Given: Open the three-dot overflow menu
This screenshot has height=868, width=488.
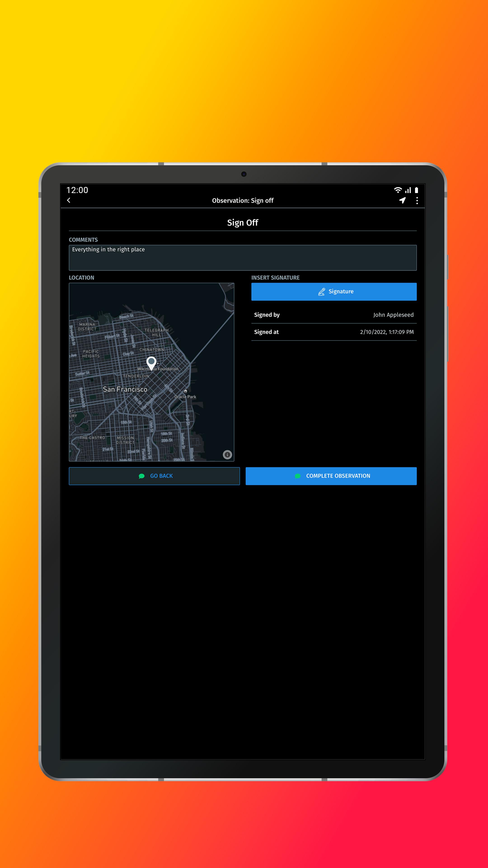Looking at the screenshot, I should coord(417,200).
